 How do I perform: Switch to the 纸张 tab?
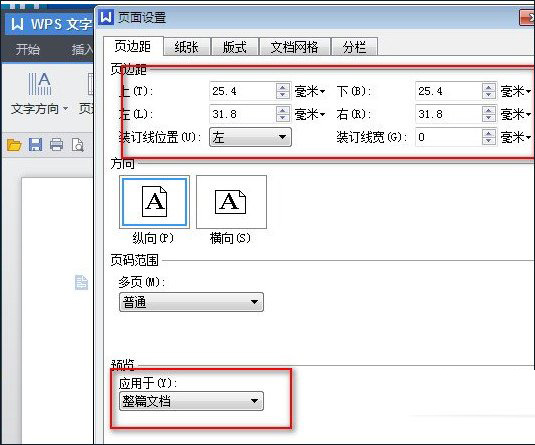[187, 47]
